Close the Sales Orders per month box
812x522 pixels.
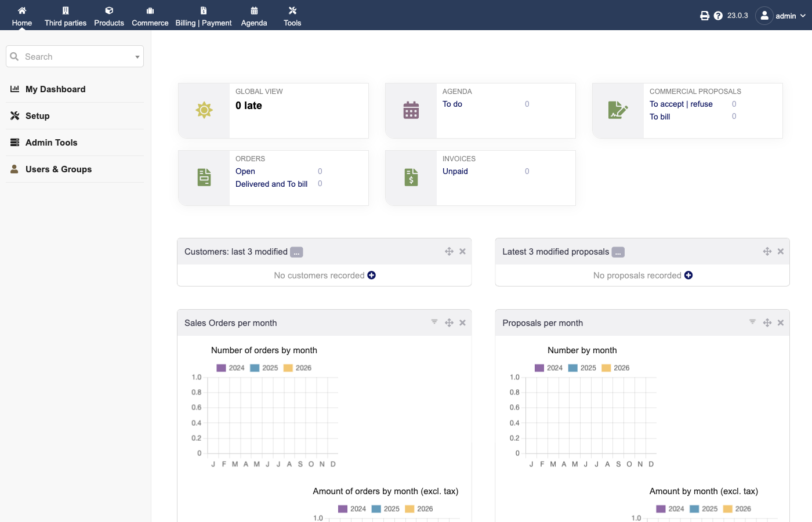(463, 322)
